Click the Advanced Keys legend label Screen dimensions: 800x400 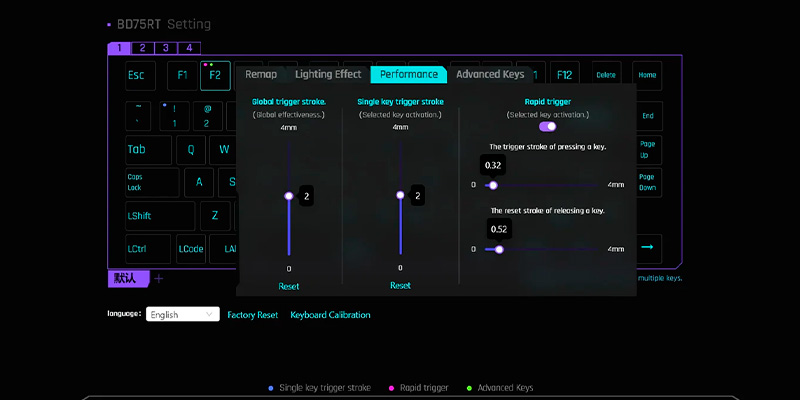(505, 388)
